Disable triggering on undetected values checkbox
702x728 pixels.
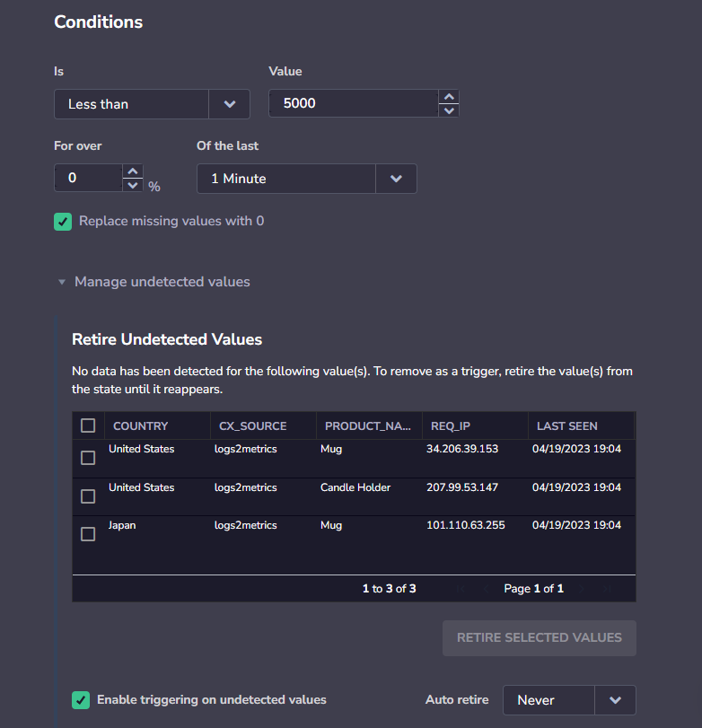click(81, 700)
